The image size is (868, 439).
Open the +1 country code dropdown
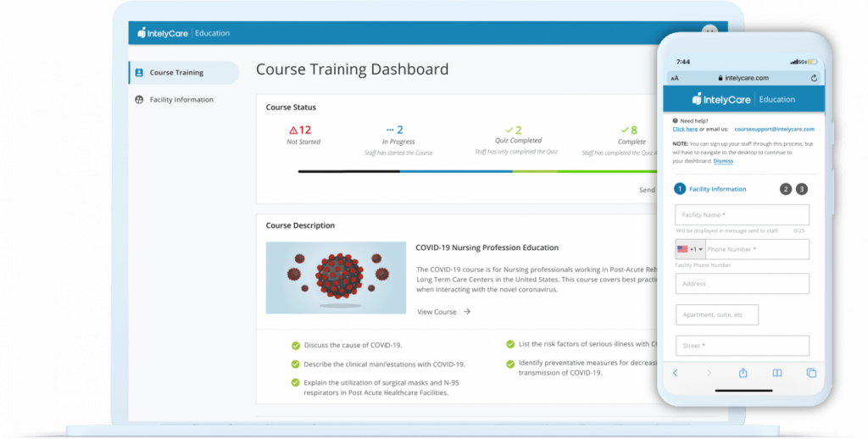[x=691, y=249]
